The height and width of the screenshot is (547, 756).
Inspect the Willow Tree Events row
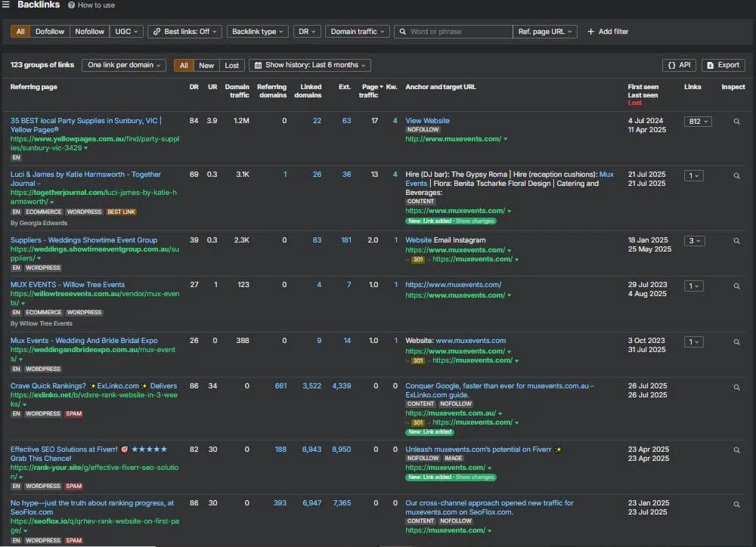pos(736,286)
